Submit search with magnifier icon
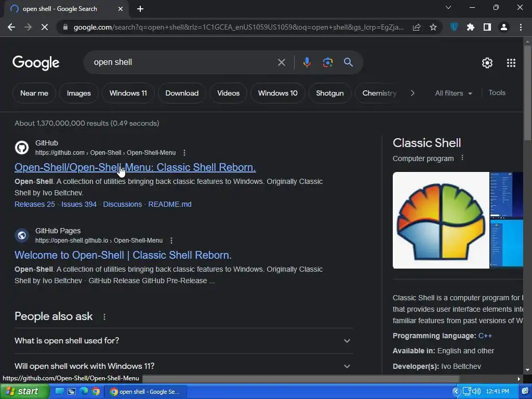 348,62
